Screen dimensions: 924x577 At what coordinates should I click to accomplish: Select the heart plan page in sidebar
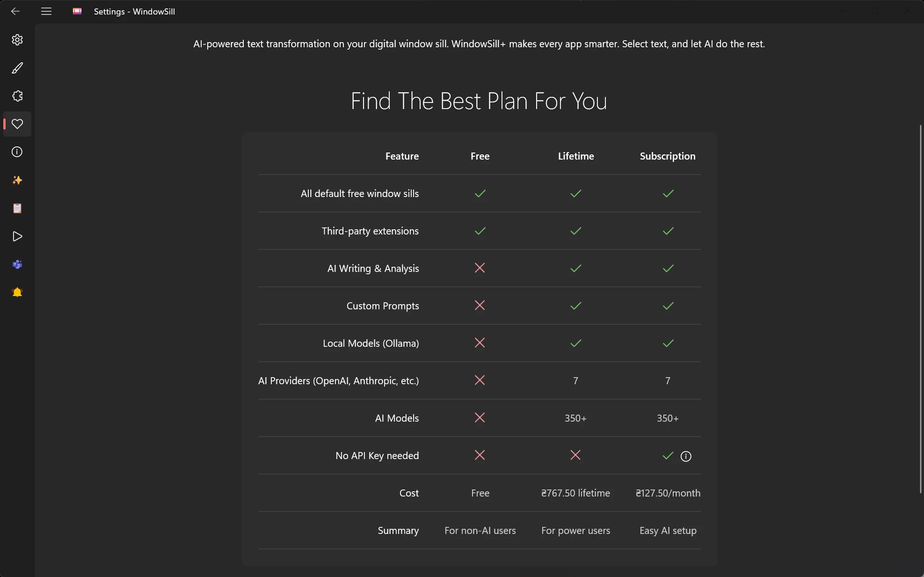17,124
